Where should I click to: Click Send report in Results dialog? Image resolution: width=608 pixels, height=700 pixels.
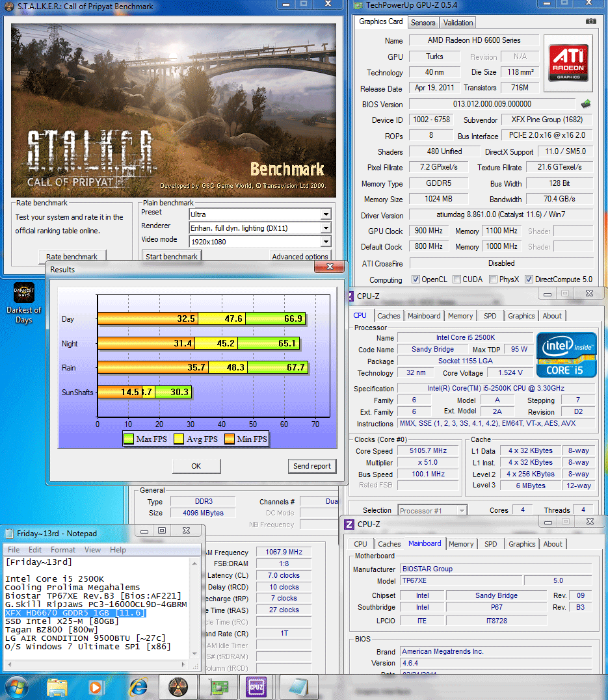[x=312, y=465]
